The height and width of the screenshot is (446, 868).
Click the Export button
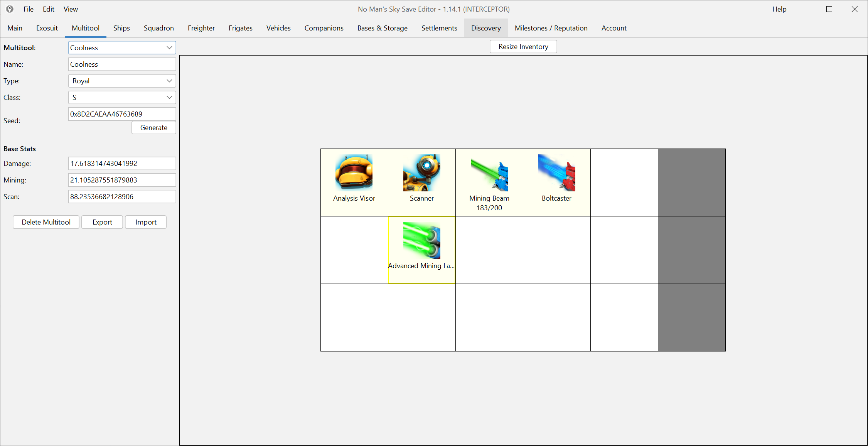tap(101, 222)
